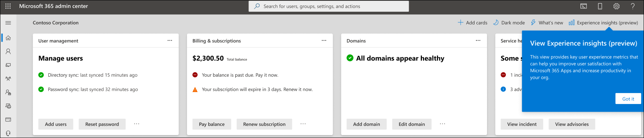Screen dimensions: 644x138
Task: Click 'Your balance is past due' message
Action: 240,75
